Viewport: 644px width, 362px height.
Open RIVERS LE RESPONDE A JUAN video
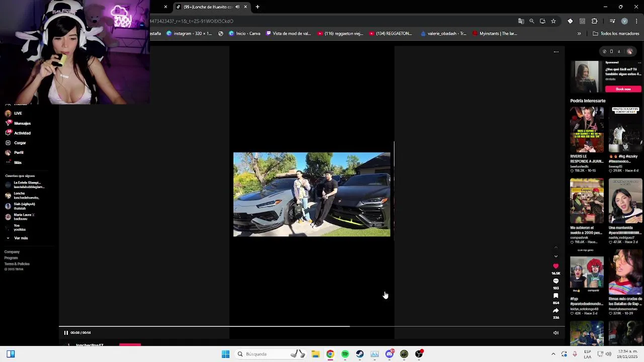(x=587, y=130)
